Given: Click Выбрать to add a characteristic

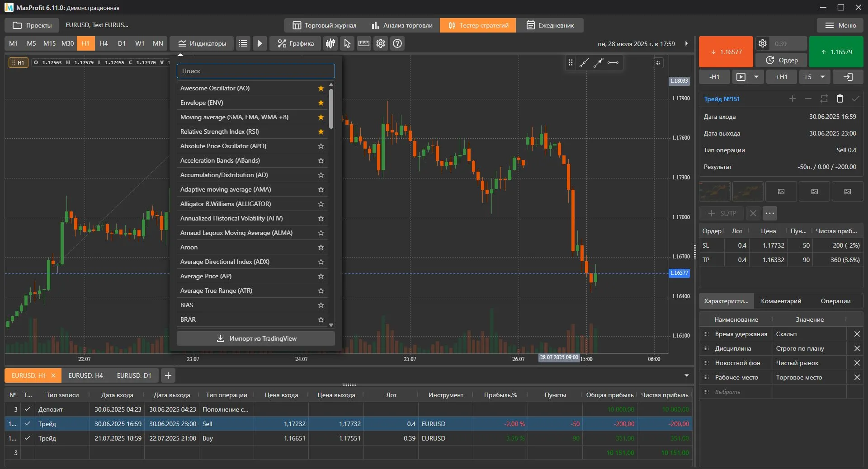Looking at the screenshot, I should [727, 392].
